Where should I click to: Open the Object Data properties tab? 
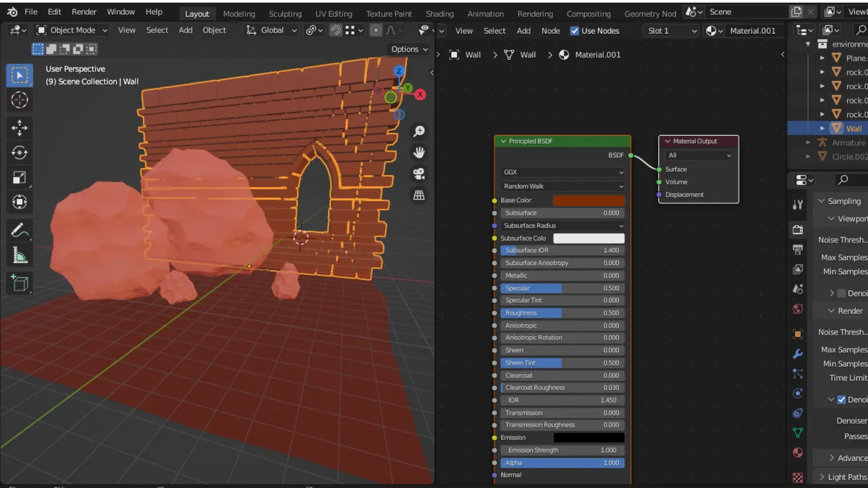pos(797,432)
